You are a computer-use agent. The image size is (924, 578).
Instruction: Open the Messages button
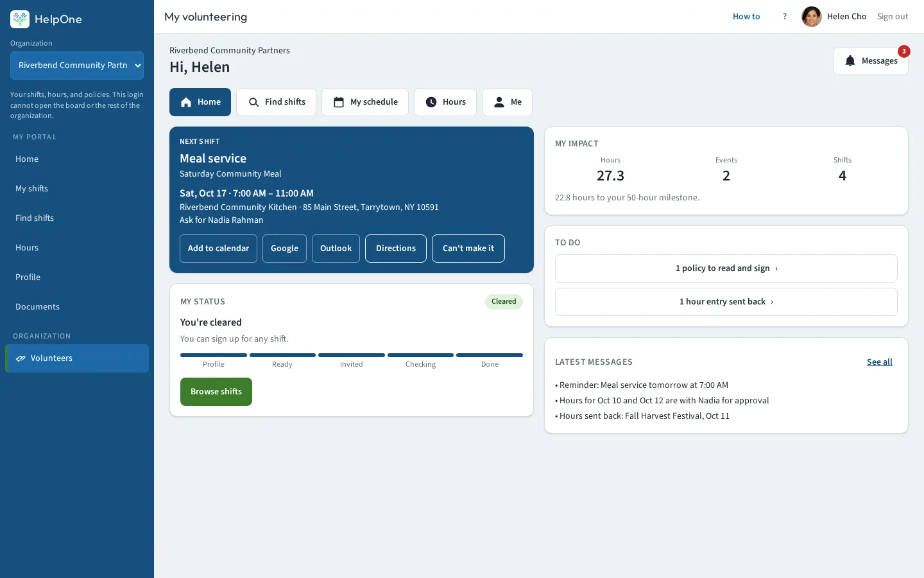(871, 61)
